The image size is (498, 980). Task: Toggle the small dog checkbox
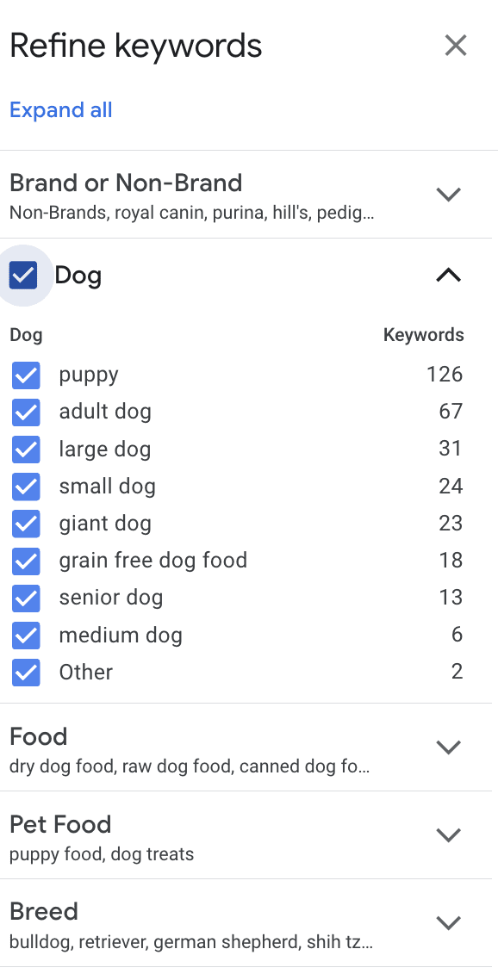click(26, 486)
